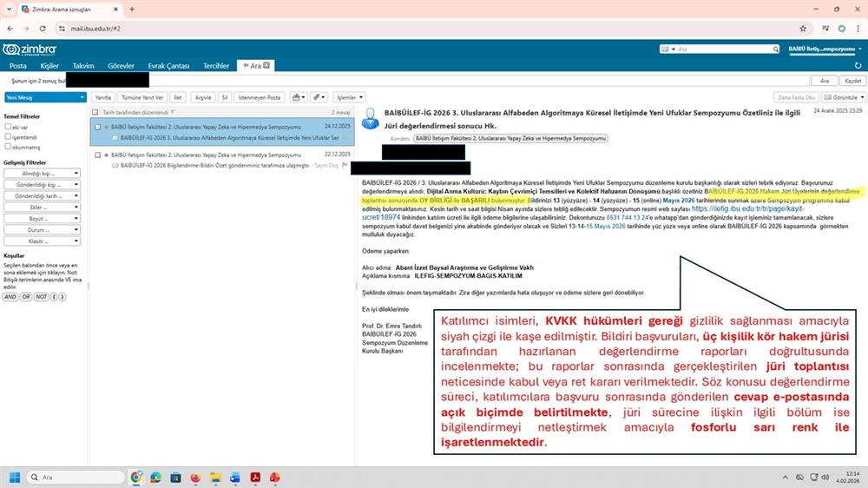Screen dimensions: 868x488
Task: Tick the "işaretlendi" filter checkbox
Action: click(8, 136)
